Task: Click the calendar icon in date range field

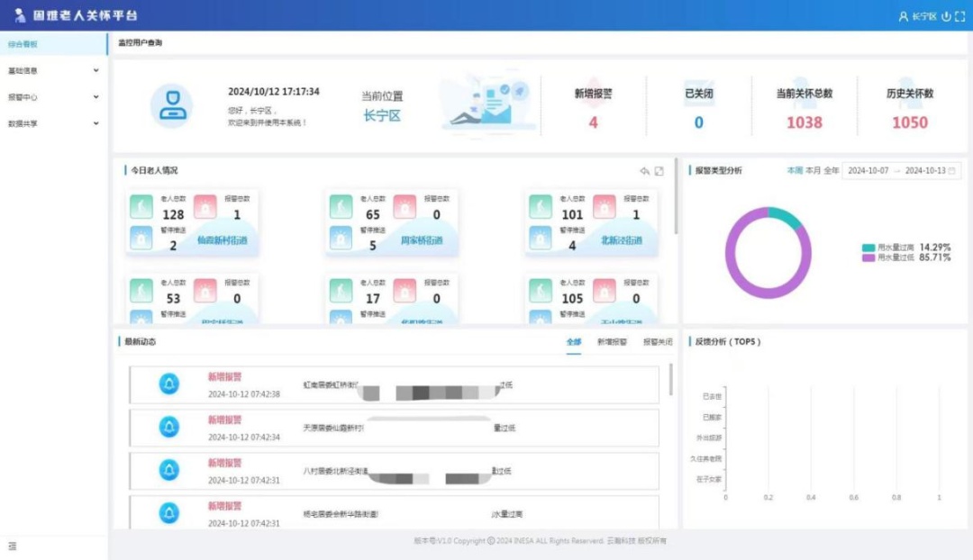Action: (951, 170)
